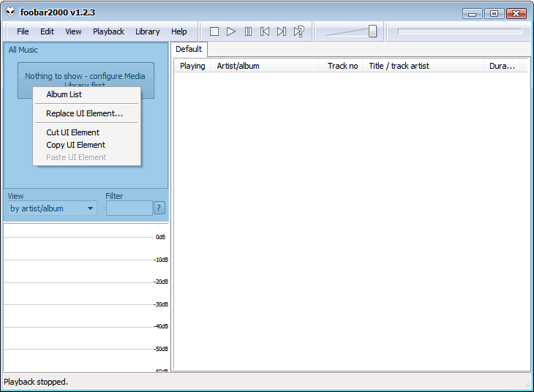Open the Help menu
This screenshot has height=392, width=534.
pos(178,31)
